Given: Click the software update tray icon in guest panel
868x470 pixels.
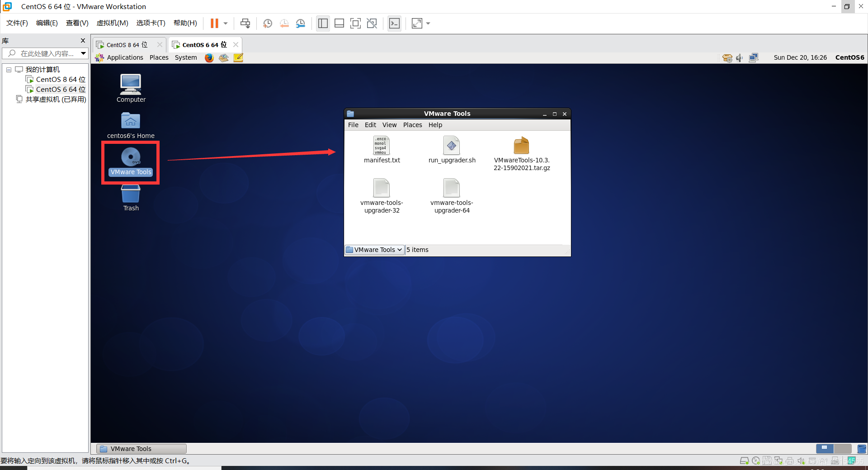Looking at the screenshot, I should click(x=727, y=57).
